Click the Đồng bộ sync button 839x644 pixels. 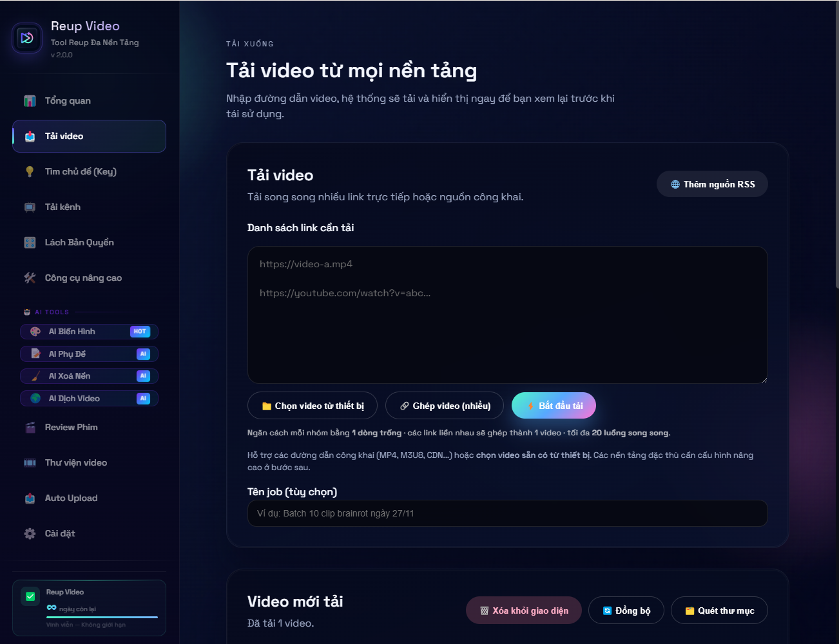click(x=626, y=611)
